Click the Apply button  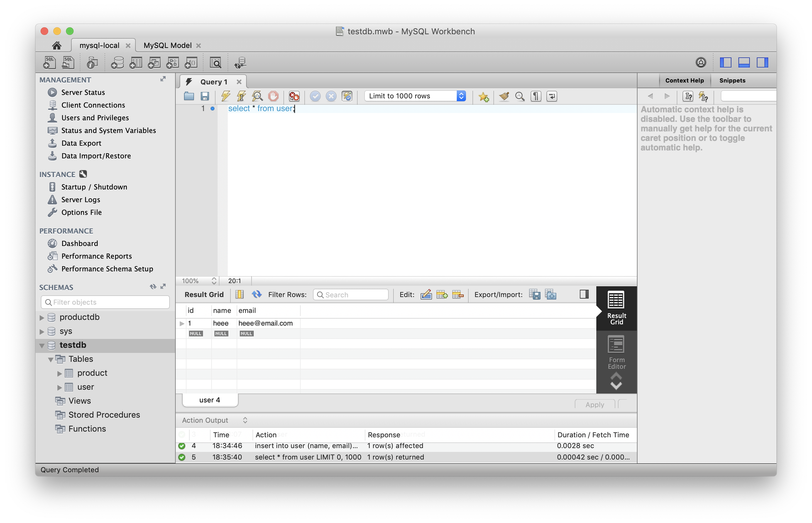point(594,405)
